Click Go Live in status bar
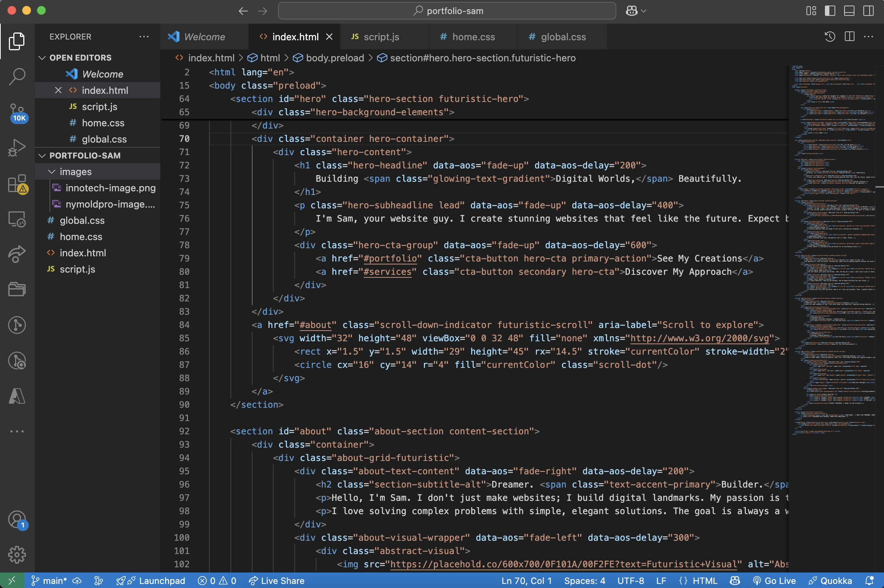This screenshot has width=884, height=588. click(774, 581)
